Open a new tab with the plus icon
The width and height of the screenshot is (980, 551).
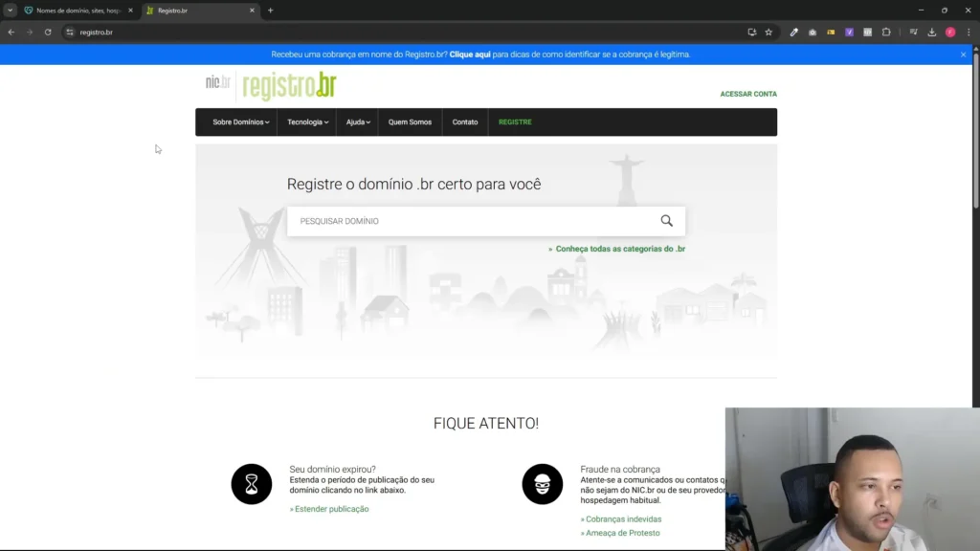pos(271,10)
